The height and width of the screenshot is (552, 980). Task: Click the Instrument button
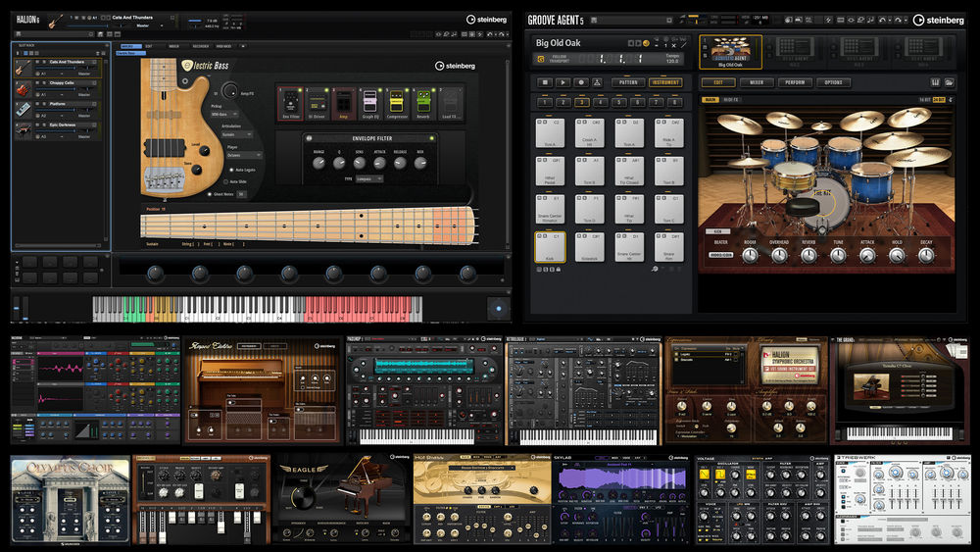pyautogui.click(x=665, y=82)
